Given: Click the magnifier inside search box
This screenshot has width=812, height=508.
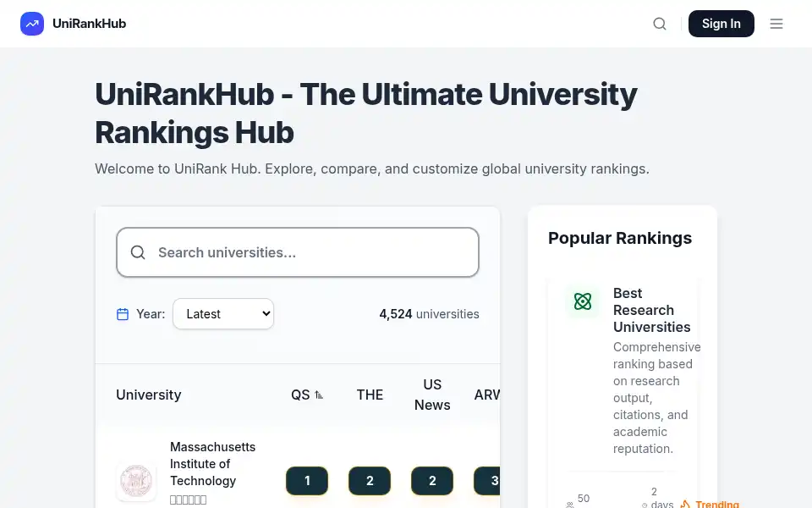Looking at the screenshot, I should pyautogui.click(x=138, y=252).
